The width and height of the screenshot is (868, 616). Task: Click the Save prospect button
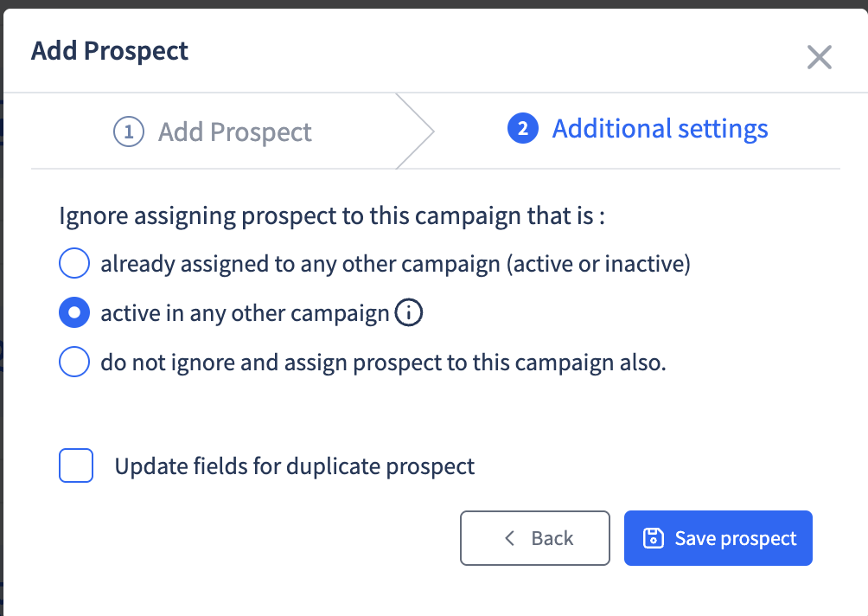pos(718,538)
